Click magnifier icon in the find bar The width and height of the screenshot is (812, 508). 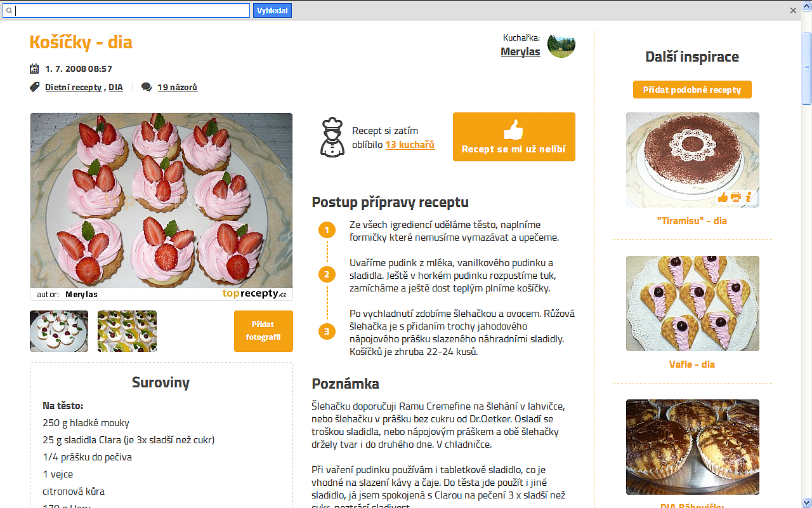(x=9, y=11)
